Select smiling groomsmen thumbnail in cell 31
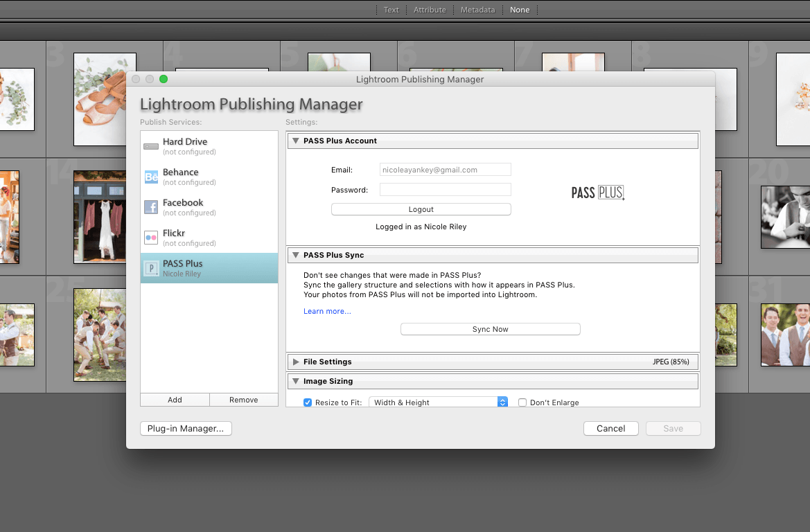 (785, 335)
